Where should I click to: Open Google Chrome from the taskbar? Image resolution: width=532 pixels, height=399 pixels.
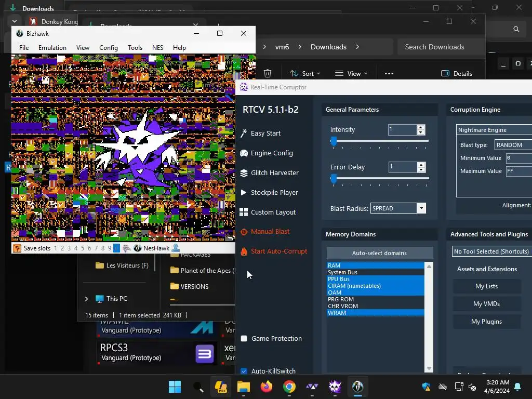tap(289, 387)
